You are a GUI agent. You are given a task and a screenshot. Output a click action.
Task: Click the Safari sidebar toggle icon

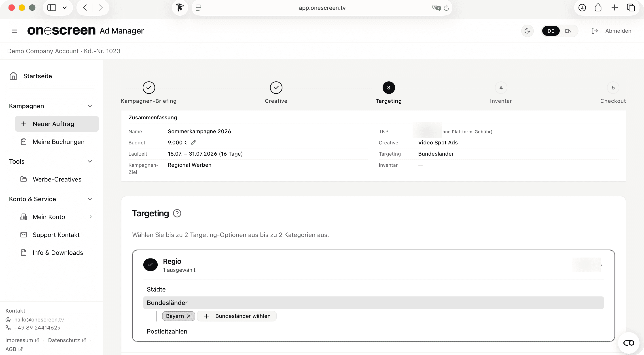coord(51,8)
